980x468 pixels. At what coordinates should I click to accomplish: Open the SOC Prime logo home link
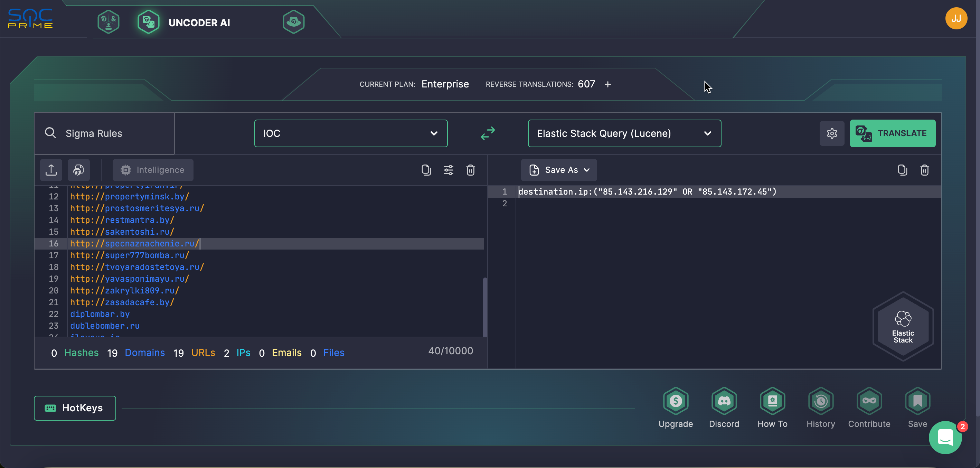pyautogui.click(x=30, y=18)
